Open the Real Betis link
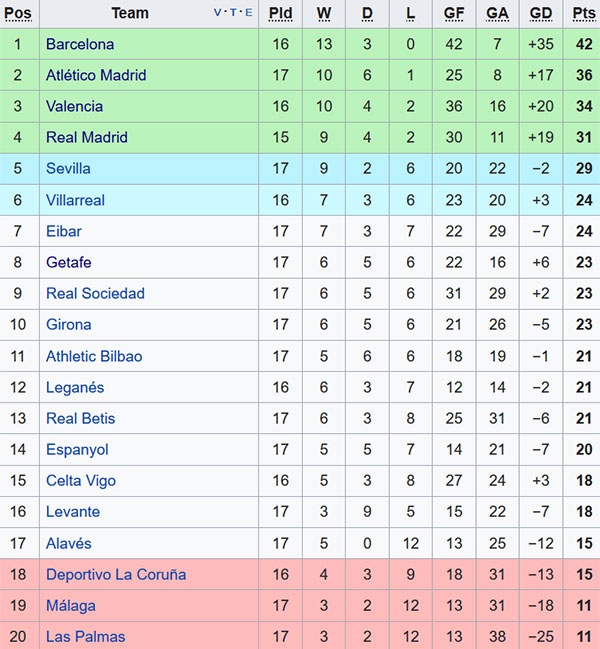 pyautogui.click(x=80, y=418)
